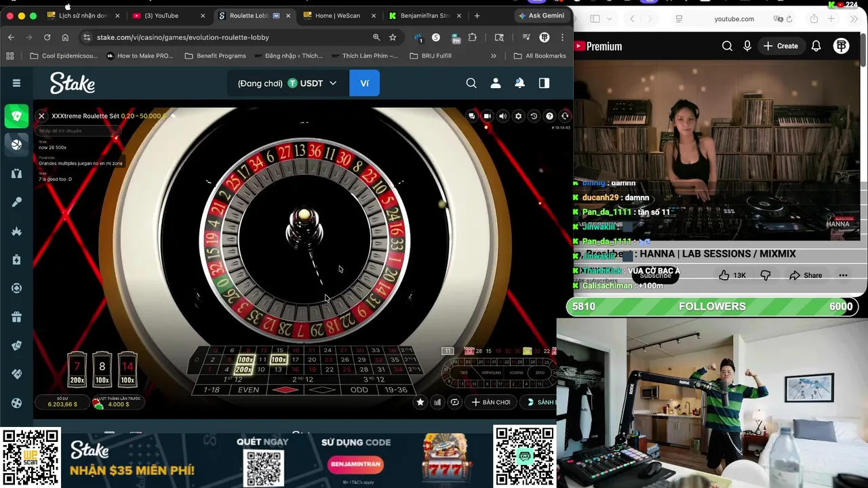
Task: Open Chrome three-dot menu
Action: click(x=562, y=37)
